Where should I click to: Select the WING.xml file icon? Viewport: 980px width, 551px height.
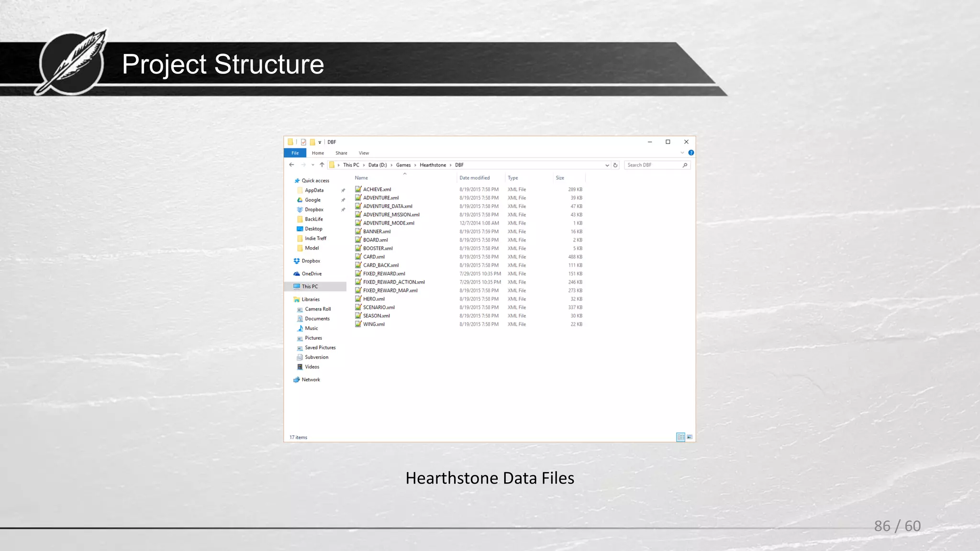coord(358,324)
